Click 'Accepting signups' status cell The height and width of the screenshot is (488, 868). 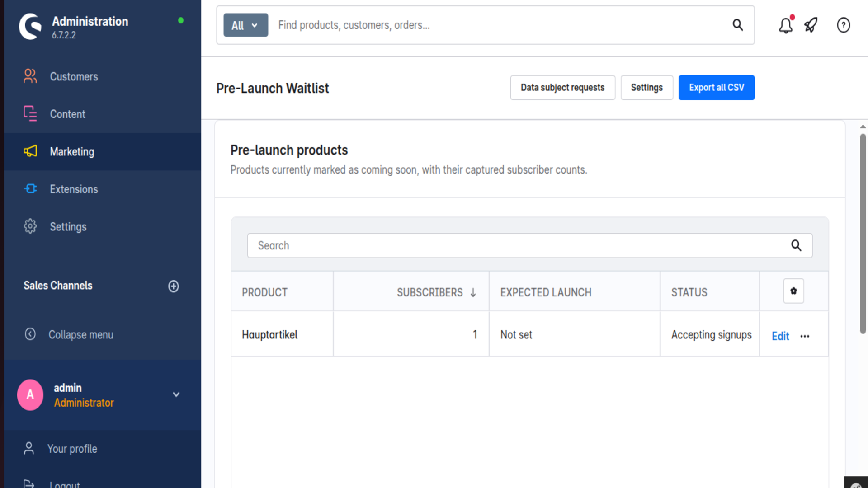pos(710,334)
